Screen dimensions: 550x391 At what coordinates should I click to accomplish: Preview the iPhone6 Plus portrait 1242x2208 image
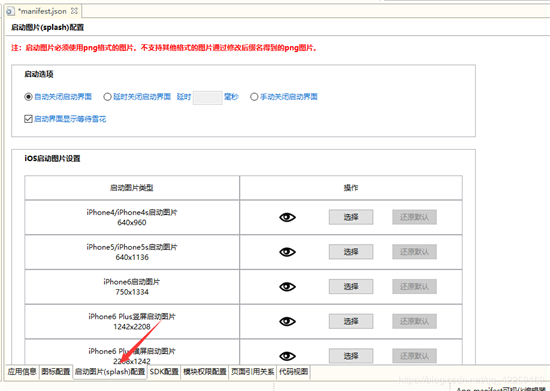click(287, 321)
